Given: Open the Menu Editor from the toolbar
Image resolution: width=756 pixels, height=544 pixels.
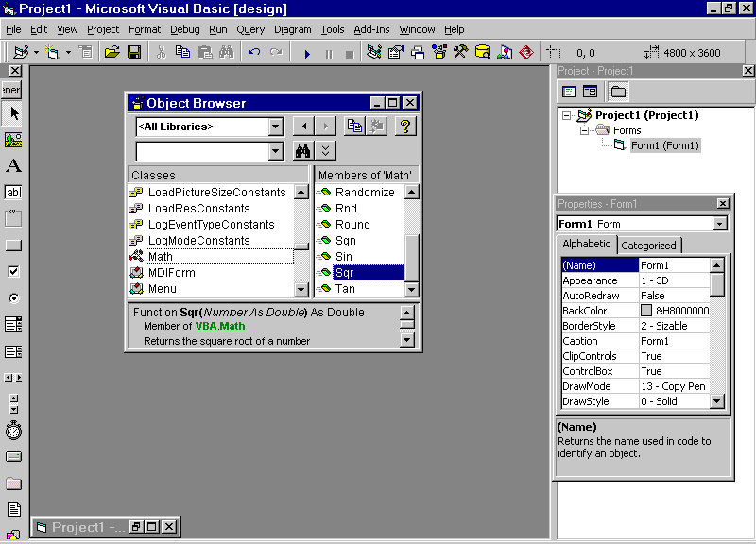Looking at the screenshot, I should point(86,52).
